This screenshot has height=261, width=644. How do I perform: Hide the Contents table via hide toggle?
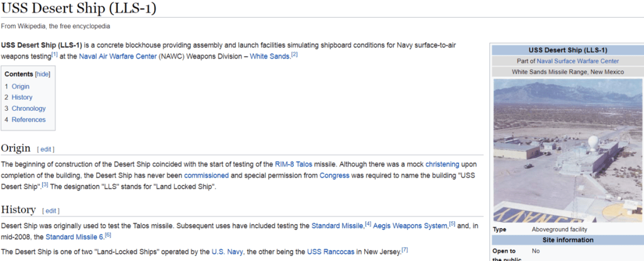[x=43, y=74]
